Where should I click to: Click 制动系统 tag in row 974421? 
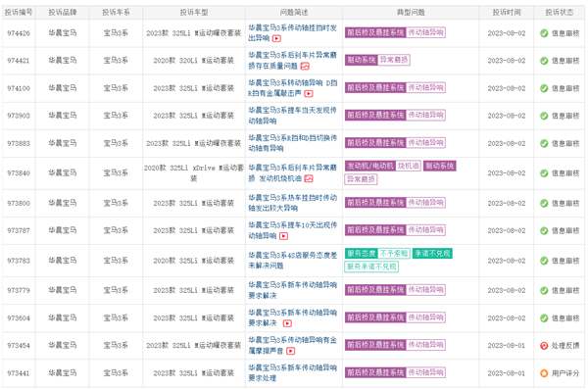(x=362, y=60)
